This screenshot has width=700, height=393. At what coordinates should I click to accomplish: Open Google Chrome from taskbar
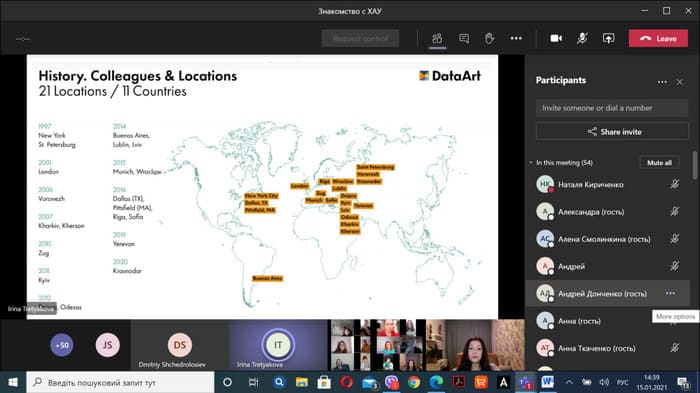414,382
